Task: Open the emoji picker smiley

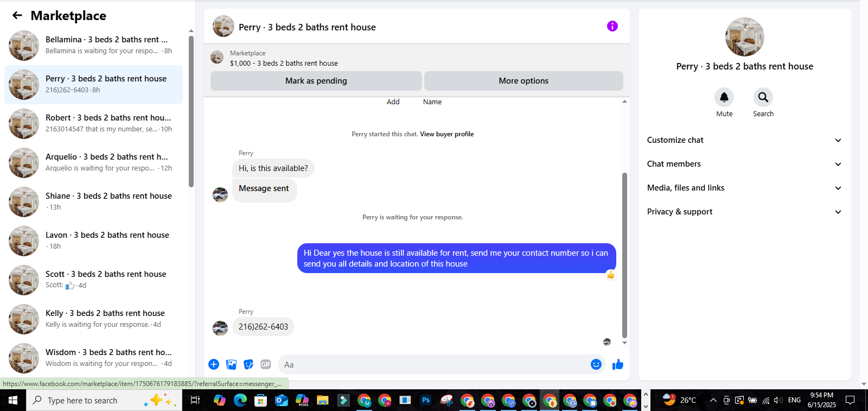Action: 596,364
